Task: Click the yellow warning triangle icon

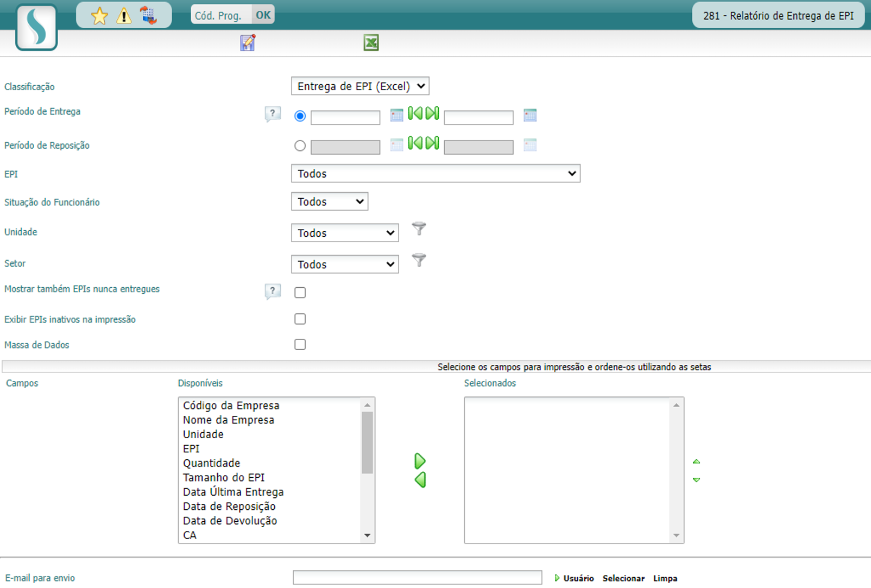Action: click(124, 16)
